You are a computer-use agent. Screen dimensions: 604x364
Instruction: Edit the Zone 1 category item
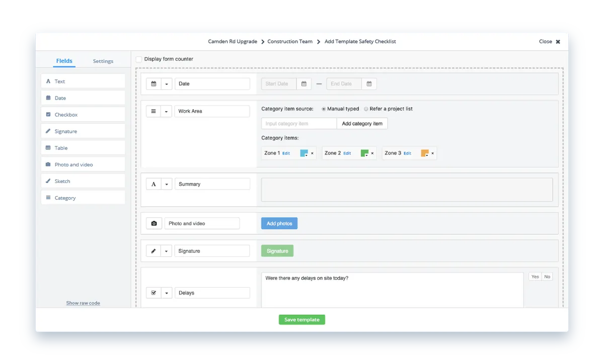click(x=286, y=153)
